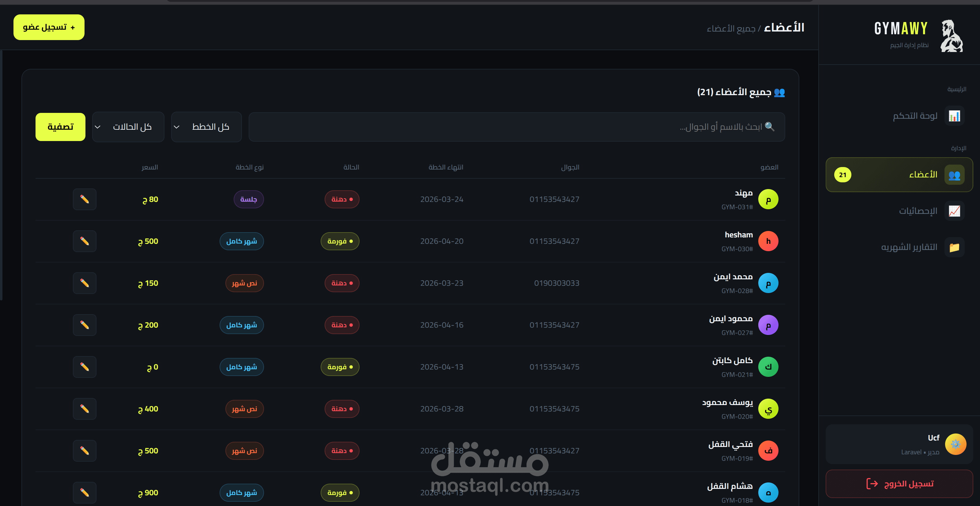Open التقارير الشهريه reports menu item
980x506 pixels.
pos(909,247)
